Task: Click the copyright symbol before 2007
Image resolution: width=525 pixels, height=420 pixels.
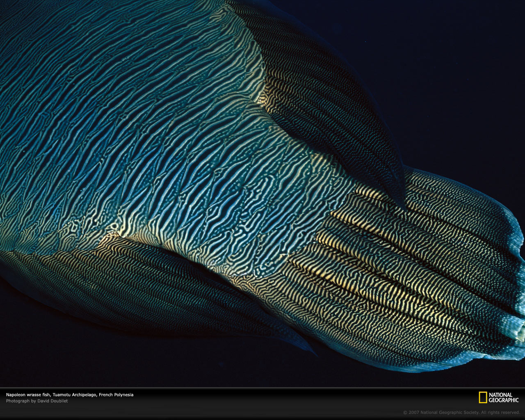Action: click(x=405, y=412)
